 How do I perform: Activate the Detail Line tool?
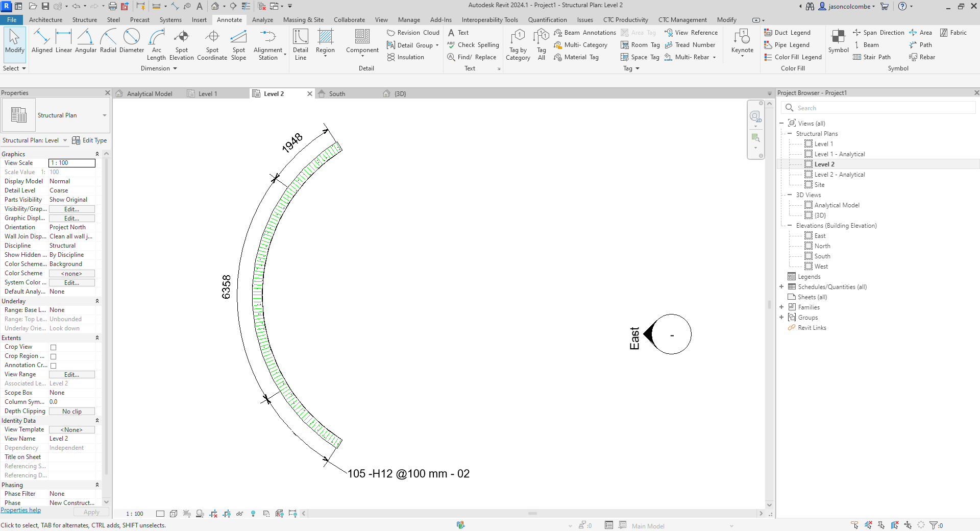[300, 43]
